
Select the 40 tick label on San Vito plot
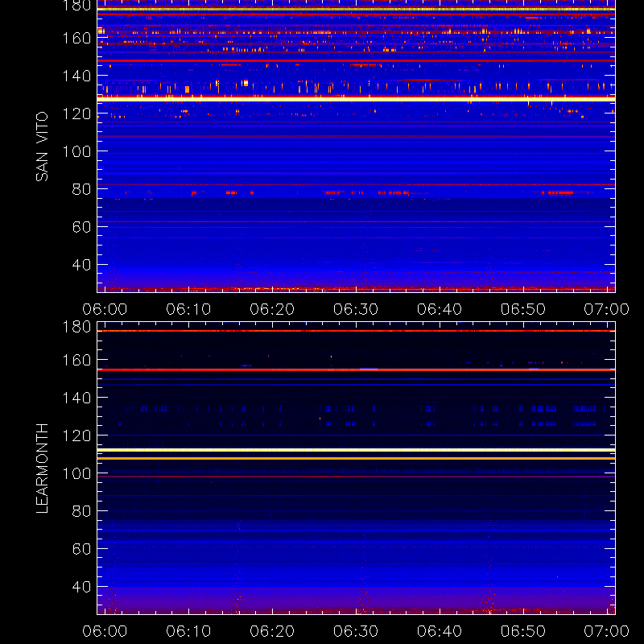pos(81,265)
